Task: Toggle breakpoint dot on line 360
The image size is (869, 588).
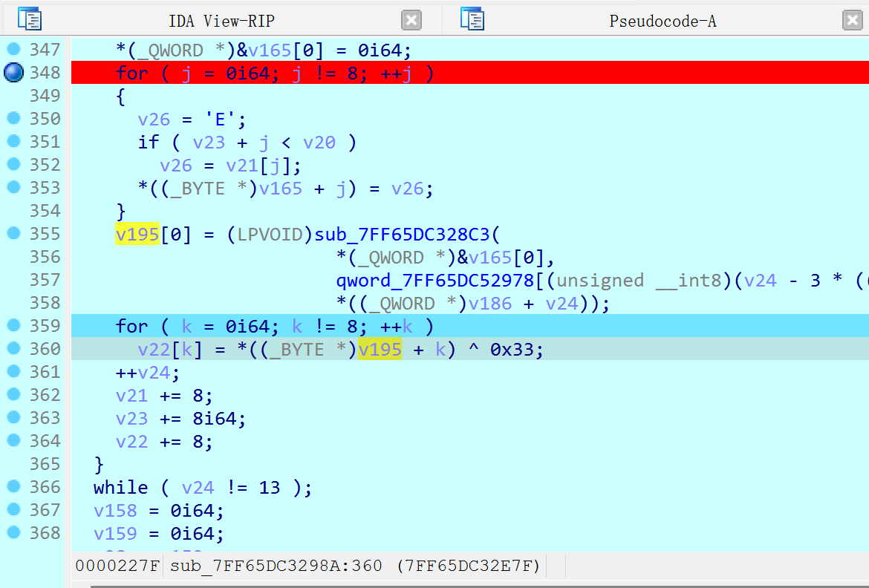Action: coord(13,349)
